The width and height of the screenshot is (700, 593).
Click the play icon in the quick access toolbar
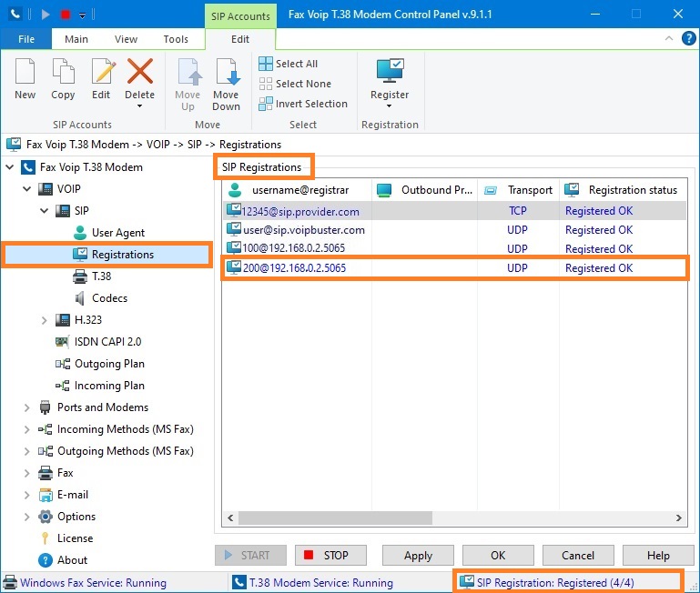[x=46, y=15]
